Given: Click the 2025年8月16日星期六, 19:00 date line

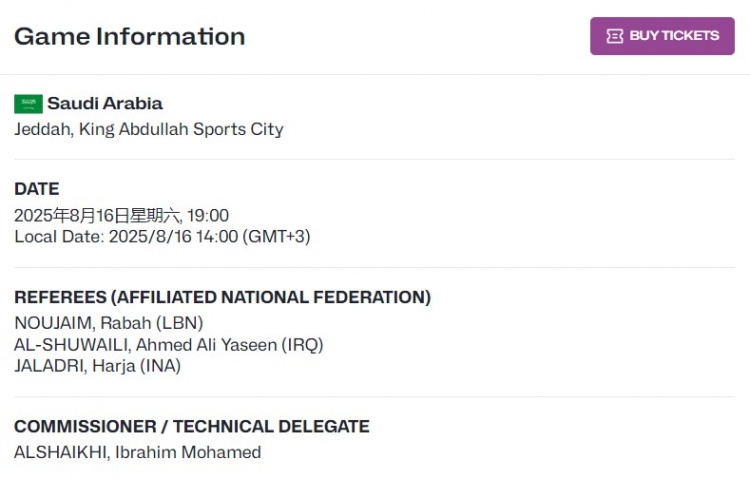Looking at the screenshot, I should (x=121, y=215).
